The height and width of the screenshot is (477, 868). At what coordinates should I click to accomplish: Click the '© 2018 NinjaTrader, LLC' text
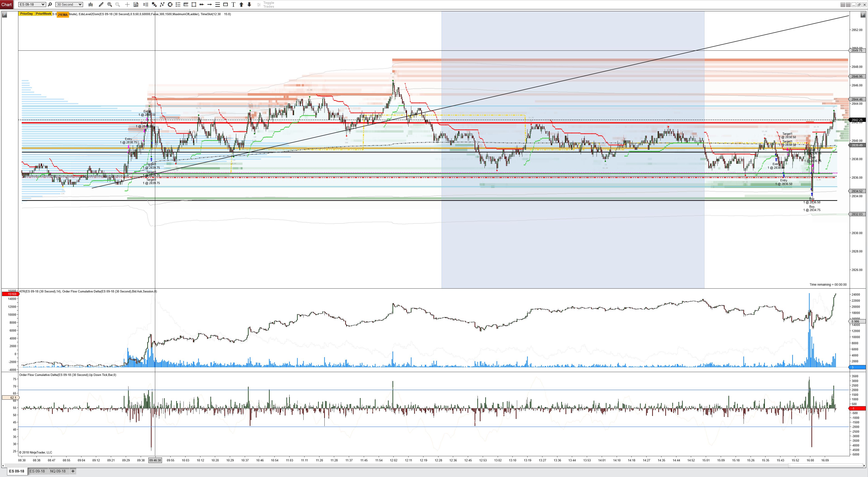(x=36, y=452)
